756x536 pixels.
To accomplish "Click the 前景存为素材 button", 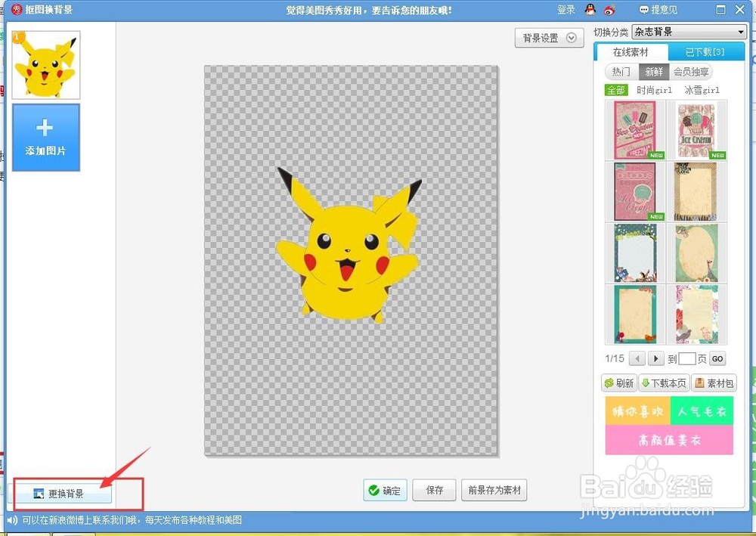I will click(494, 490).
